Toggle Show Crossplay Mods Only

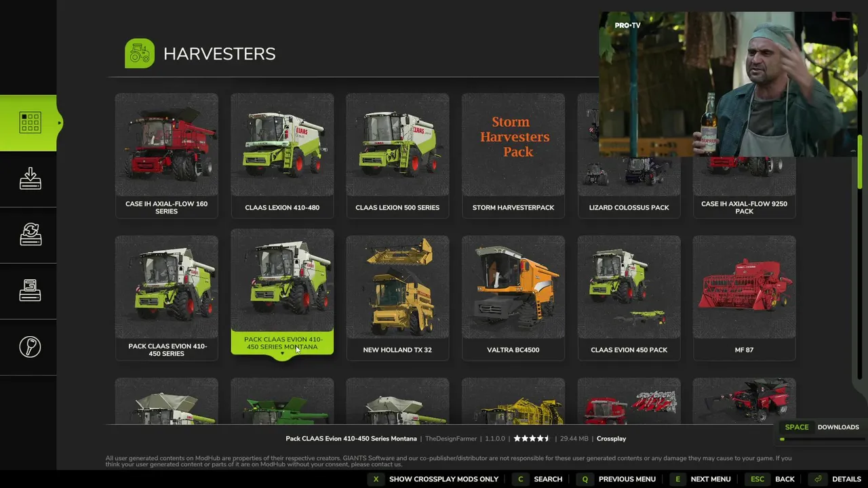(x=434, y=479)
